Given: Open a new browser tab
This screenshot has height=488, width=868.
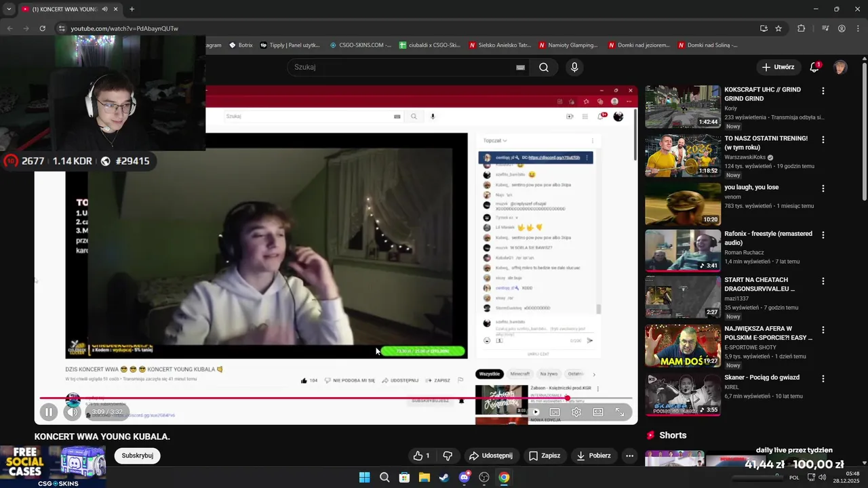Looking at the screenshot, I should pyautogui.click(x=132, y=9).
